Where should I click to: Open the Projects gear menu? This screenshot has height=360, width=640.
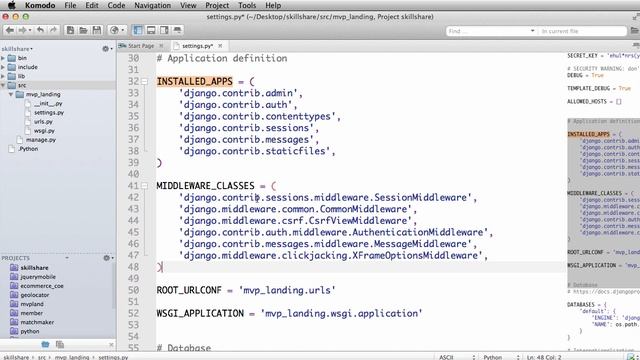pyautogui.click(x=108, y=258)
